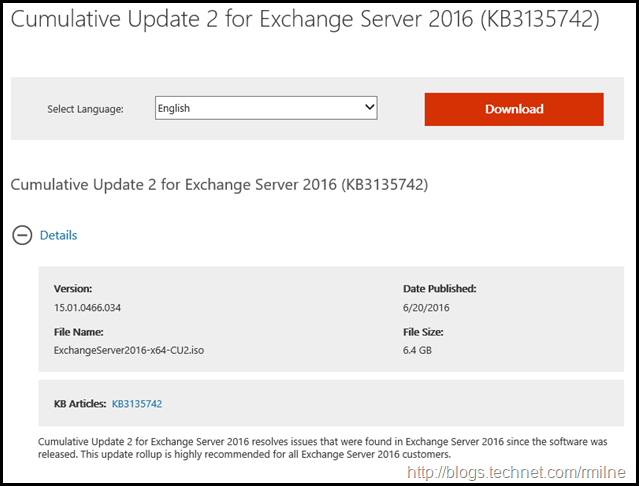Click the smaller Cumulative Update 2 subheading
The width and height of the screenshot is (639, 486).
219,185
